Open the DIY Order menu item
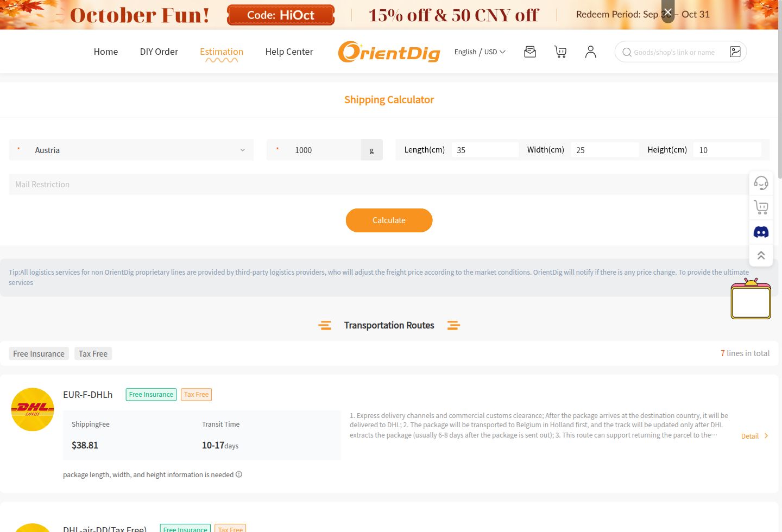Viewport: 782px width, 532px height. [159, 52]
